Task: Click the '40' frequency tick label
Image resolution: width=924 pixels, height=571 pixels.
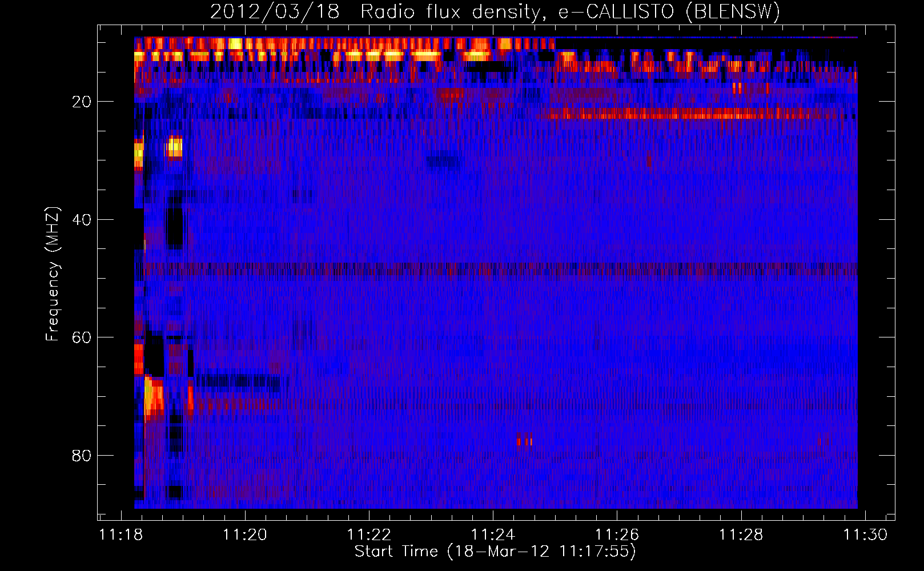Action: coord(82,220)
